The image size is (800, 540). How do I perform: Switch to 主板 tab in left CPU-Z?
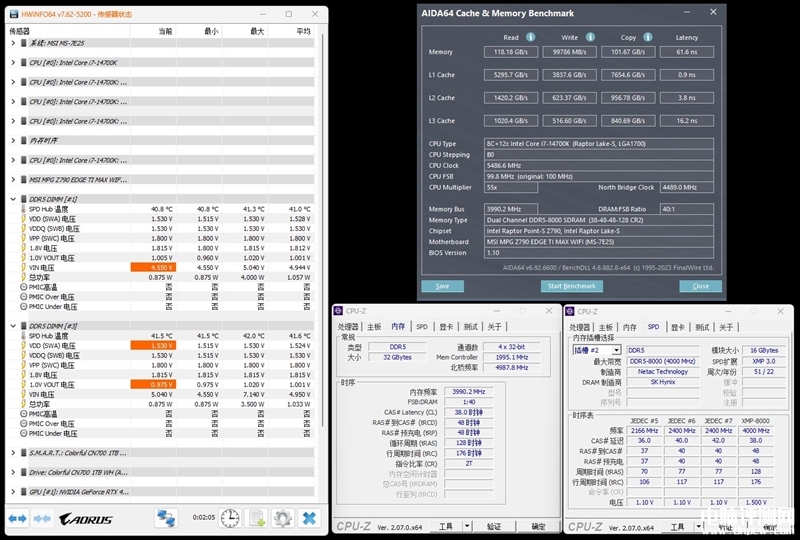click(x=374, y=327)
